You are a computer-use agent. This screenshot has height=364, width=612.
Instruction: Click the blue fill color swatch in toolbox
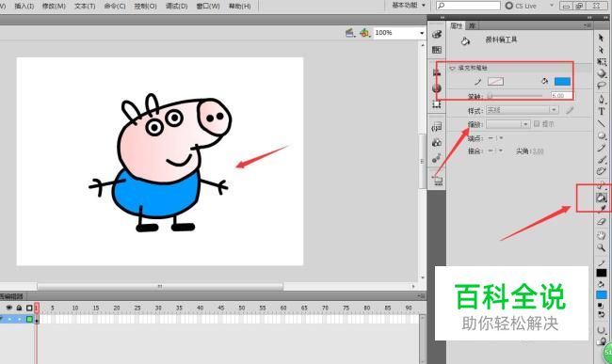602,295
